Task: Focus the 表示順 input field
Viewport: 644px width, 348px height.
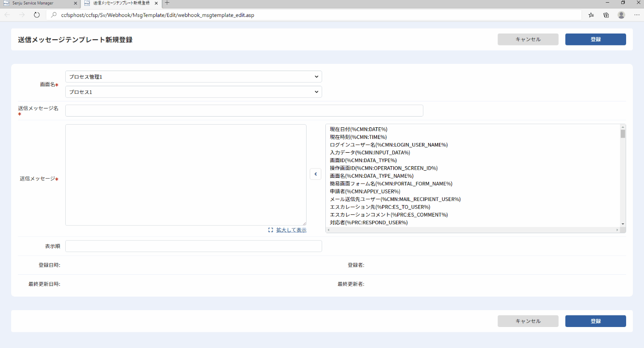Action: [194, 246]
